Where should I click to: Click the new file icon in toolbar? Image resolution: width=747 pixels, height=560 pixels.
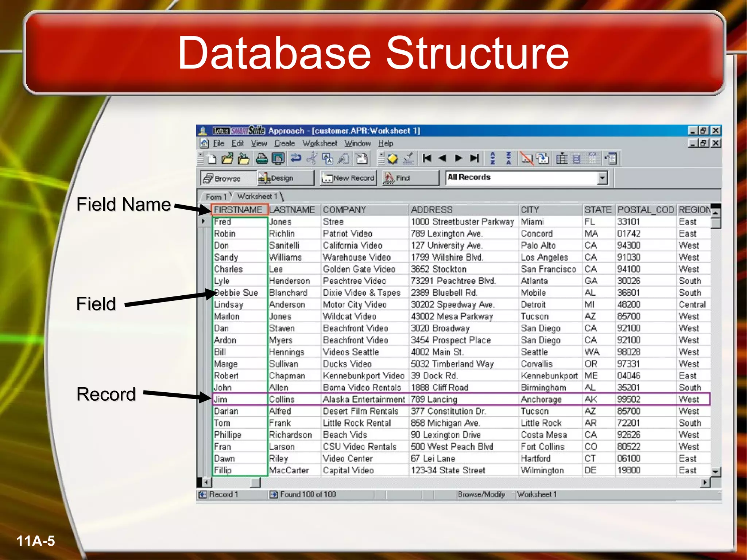(x=212, y=159)
